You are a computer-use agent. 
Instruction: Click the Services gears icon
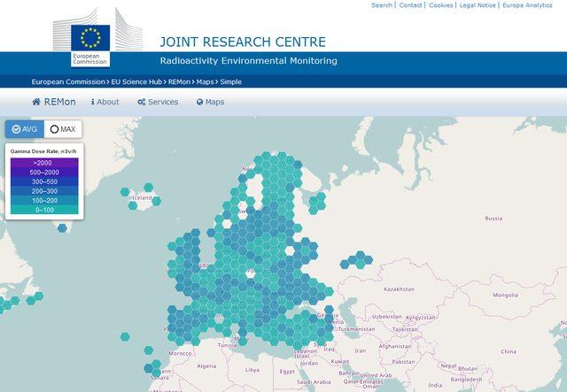[142, 102]
